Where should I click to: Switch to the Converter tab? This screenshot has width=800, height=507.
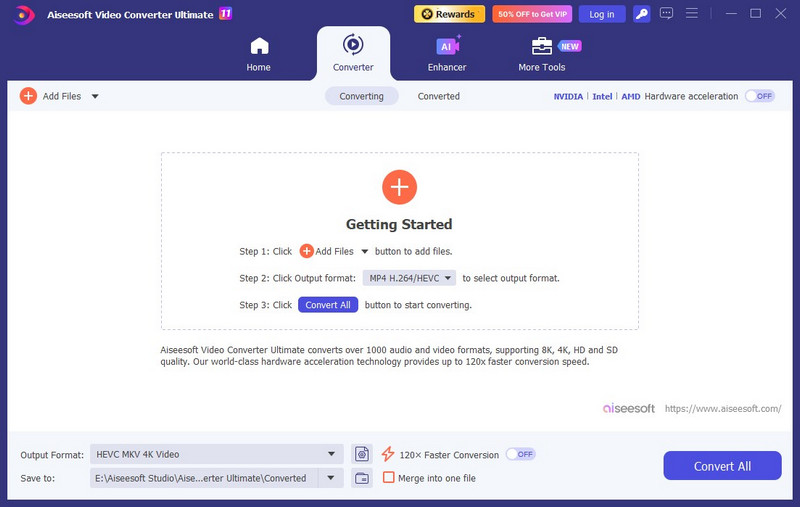pyautogui.click(x=353, y=53)
